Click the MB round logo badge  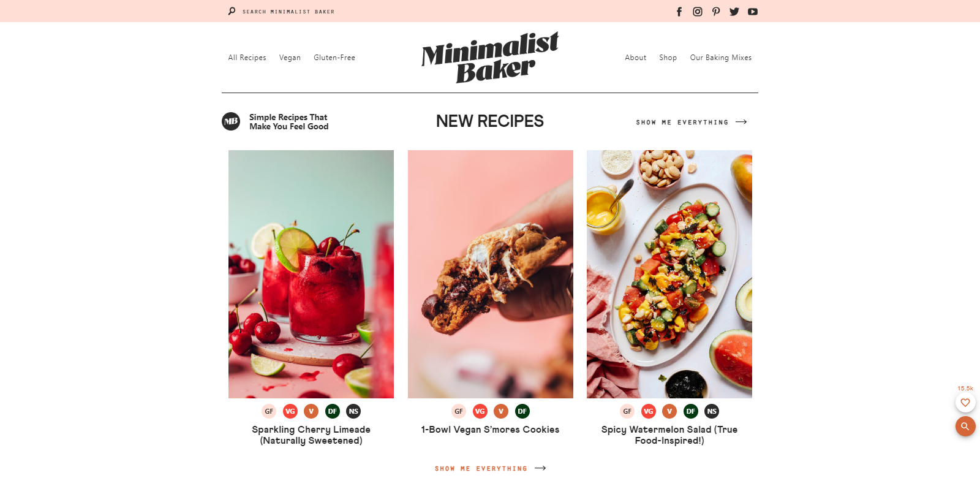231,121
